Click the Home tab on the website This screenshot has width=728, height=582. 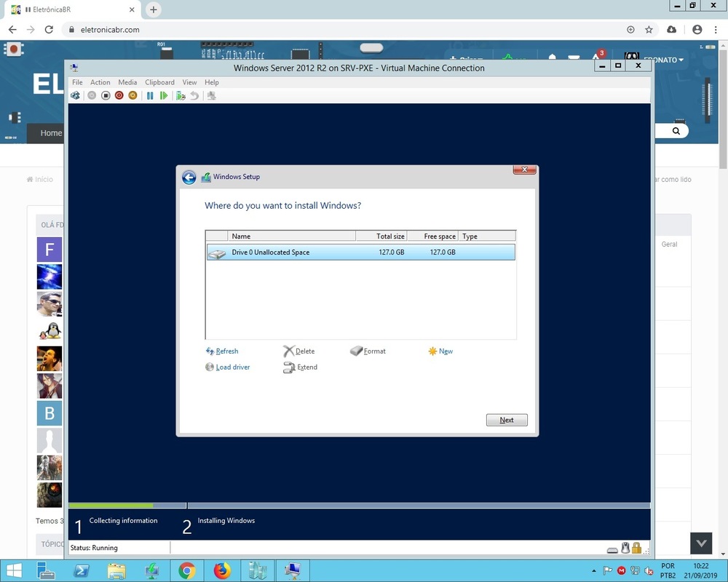pos(51,133)
